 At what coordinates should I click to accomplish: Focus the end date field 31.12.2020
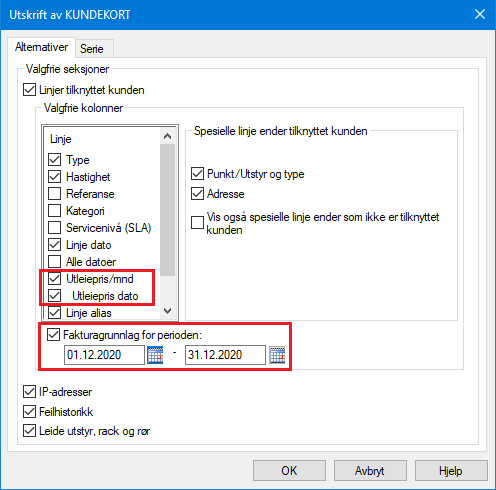225,355
